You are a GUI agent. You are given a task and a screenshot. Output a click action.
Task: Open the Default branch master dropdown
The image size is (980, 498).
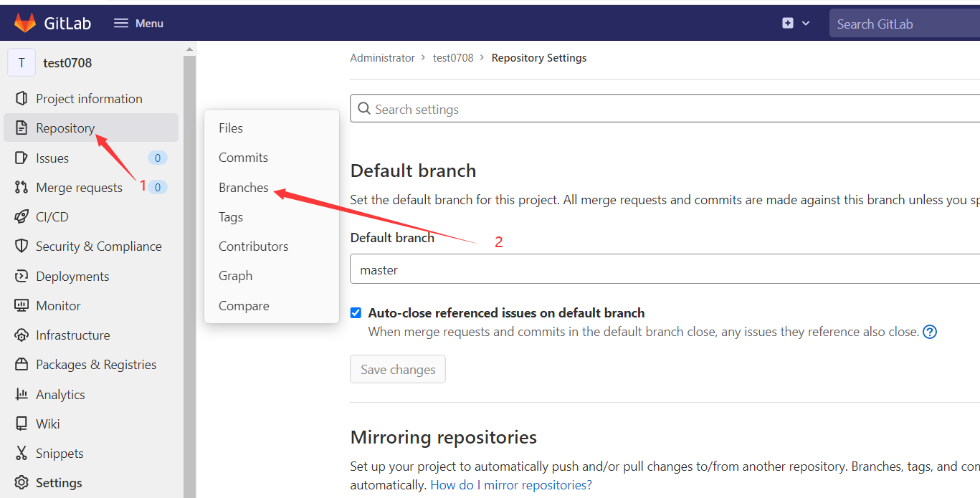coord(665,269)
